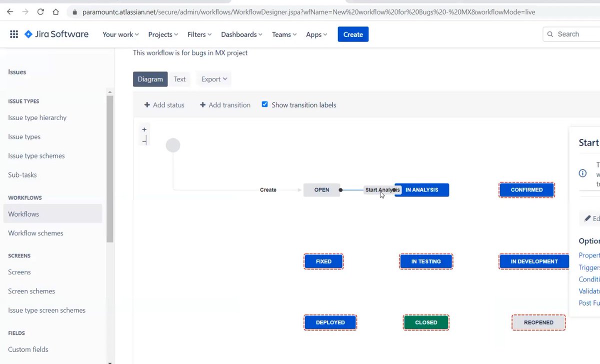Open the Teams dropdown menu
This screenshot has width=600, height=364.
point(283,34)
